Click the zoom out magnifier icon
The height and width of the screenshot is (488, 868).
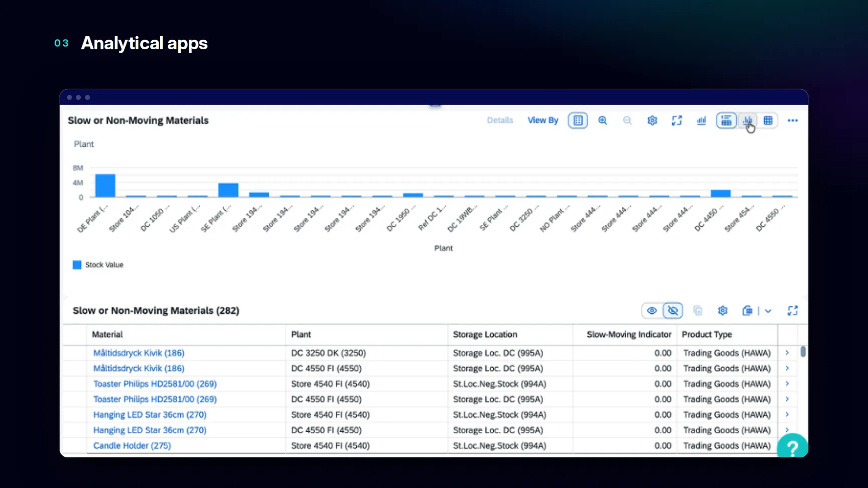[627, 120]
